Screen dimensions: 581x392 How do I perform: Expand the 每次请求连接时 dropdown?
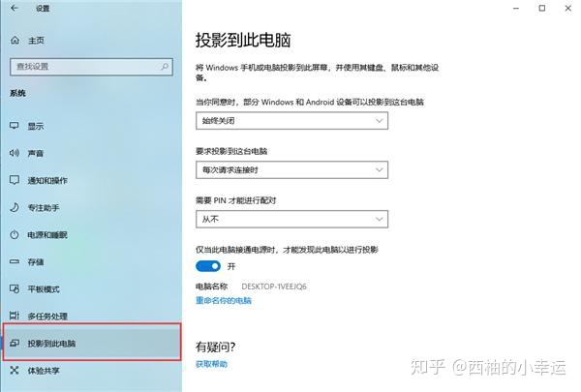(x=292, y=170)
